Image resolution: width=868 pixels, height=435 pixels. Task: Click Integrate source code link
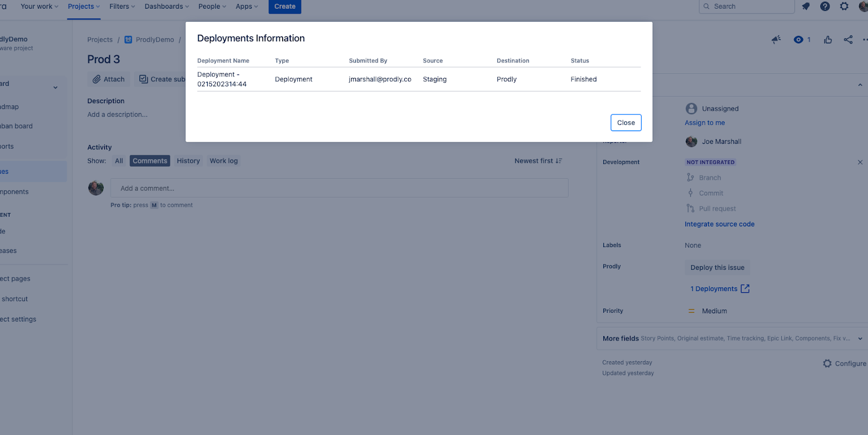point(719,224)
